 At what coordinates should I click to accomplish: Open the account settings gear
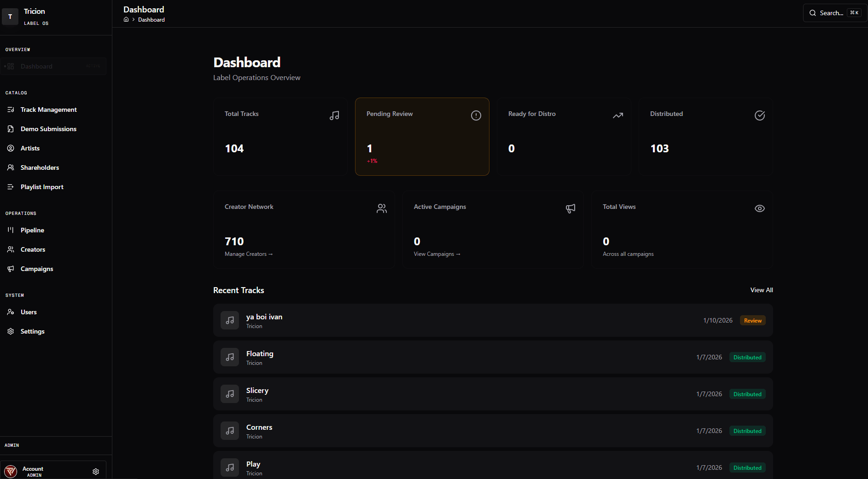point(96,472)
